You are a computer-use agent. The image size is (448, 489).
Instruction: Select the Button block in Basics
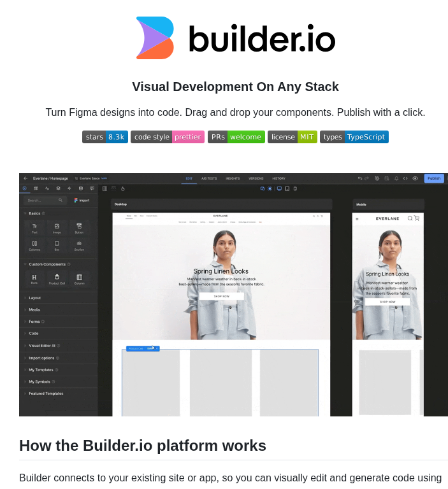point(79,229)
